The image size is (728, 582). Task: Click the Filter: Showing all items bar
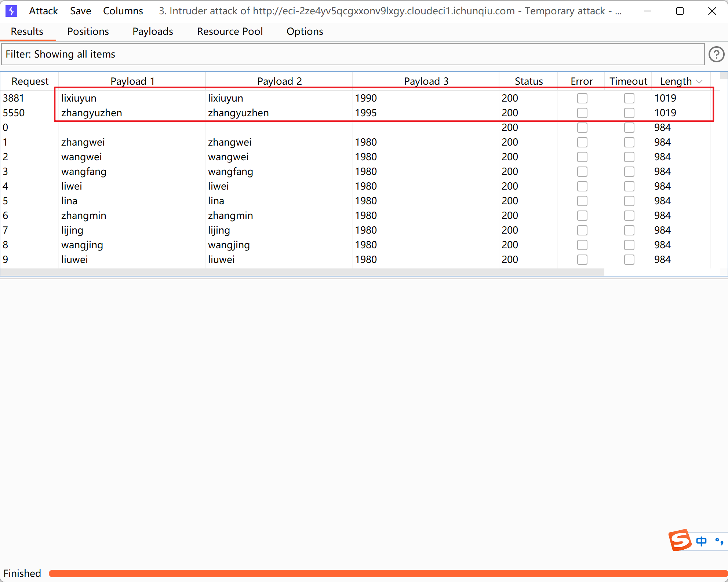(352, 54)
